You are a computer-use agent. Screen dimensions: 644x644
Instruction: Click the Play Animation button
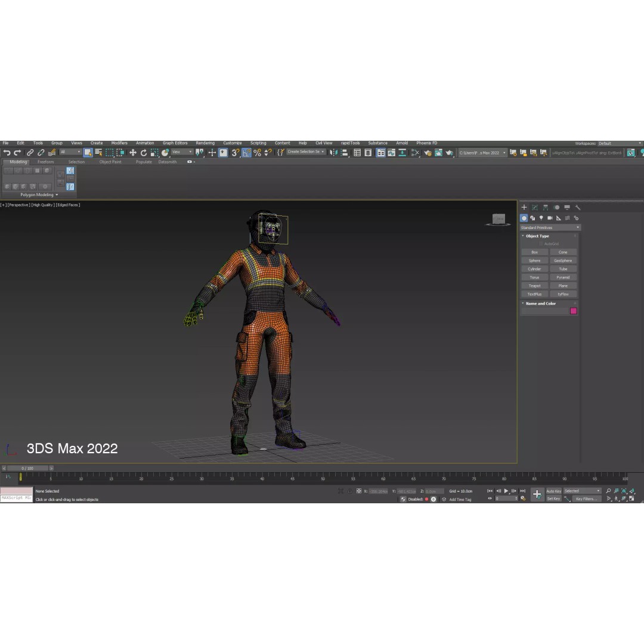[x=506, y=491]
